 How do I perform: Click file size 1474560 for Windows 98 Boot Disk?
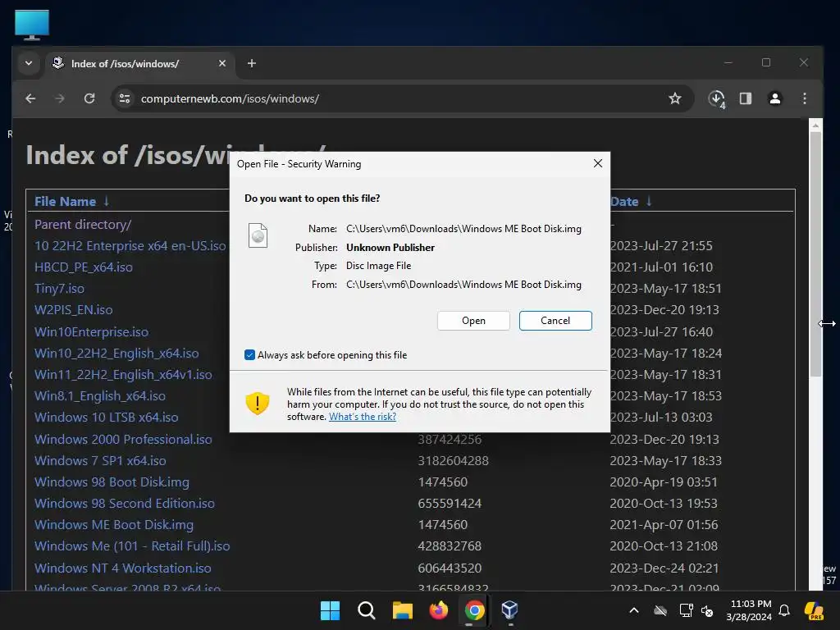tap(443, 482)
